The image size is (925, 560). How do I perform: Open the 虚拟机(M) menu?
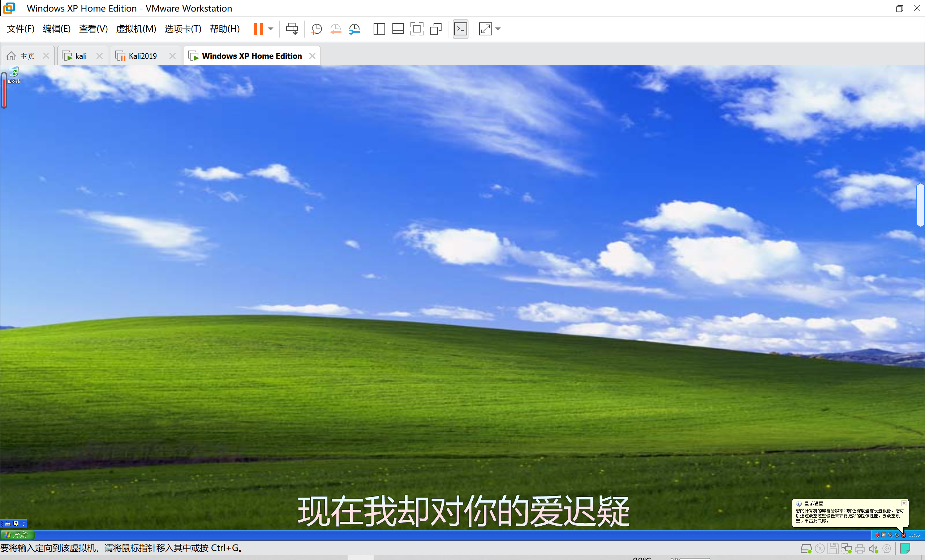[136, 29]
